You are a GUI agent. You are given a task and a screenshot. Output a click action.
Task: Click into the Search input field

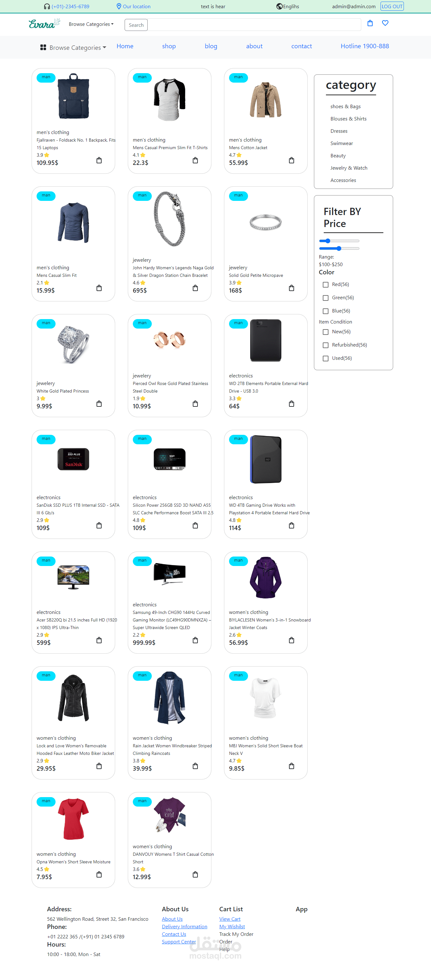[243, 25]
